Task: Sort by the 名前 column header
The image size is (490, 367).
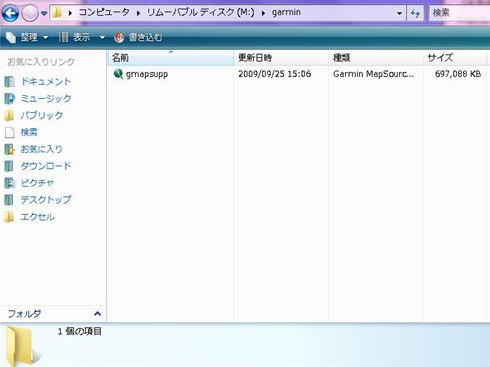Action: (x=171, y=58)
